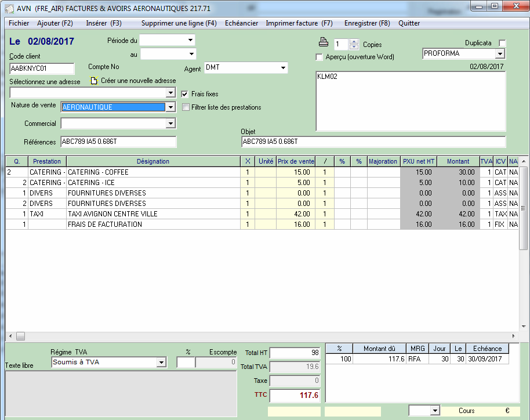
Task: Toggle Filtrer liste des prestations checkbox
Action: [186, 107]
